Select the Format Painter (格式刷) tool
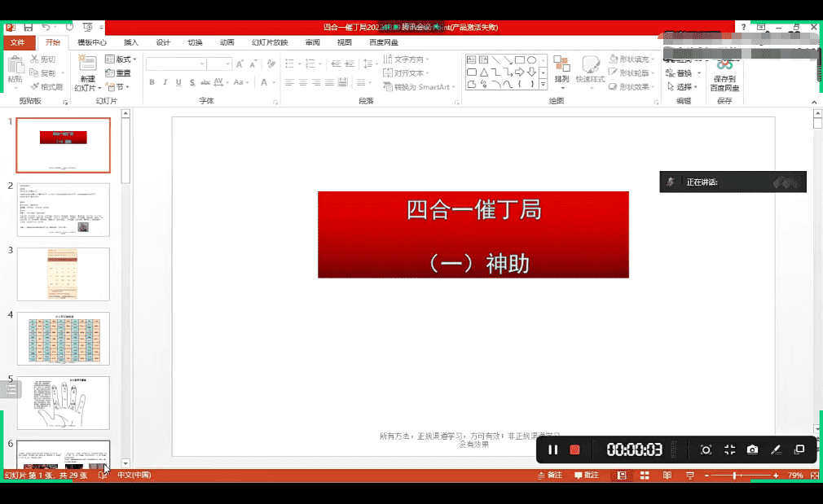Viewport: 823px width, 504px height. click(46, 87)
